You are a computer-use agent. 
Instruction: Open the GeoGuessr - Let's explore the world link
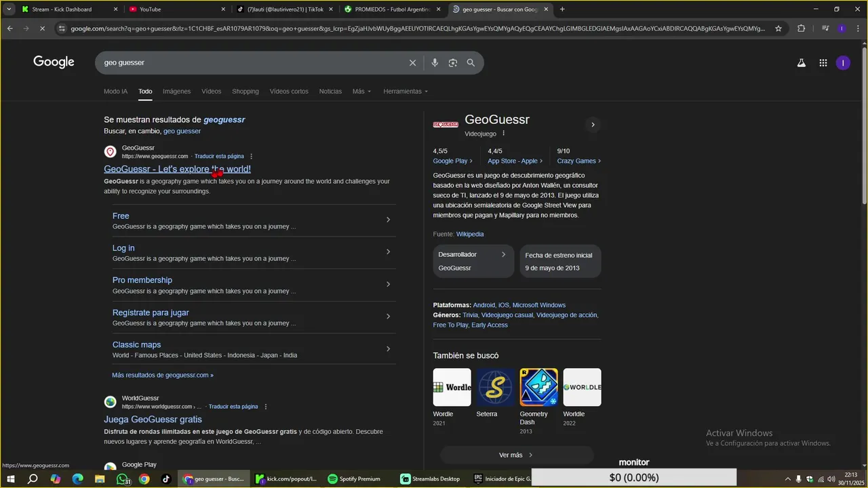pos(177,169)
